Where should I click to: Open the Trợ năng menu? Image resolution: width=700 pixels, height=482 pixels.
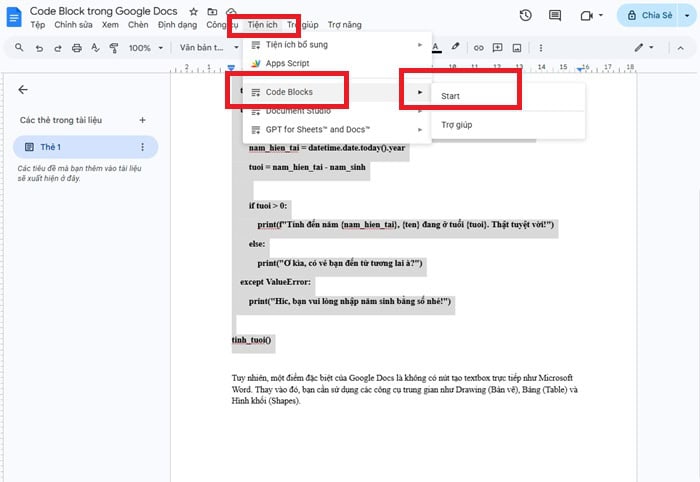(345, 25)
